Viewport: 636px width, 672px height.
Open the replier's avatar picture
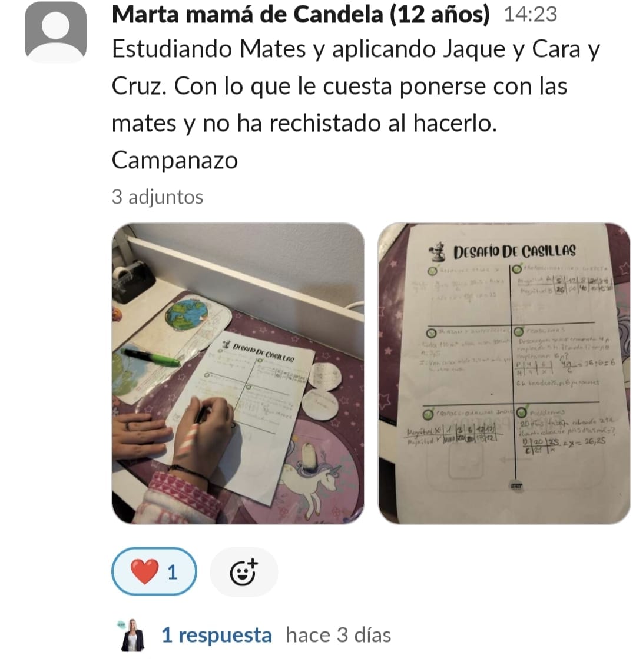(132, 635)
